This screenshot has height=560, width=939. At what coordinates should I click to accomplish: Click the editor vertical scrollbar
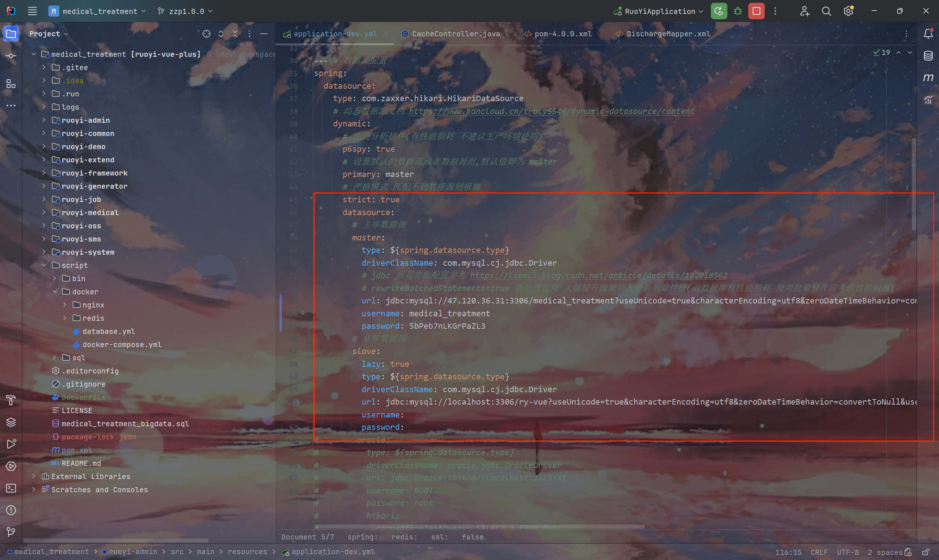(x=914, y=184)
